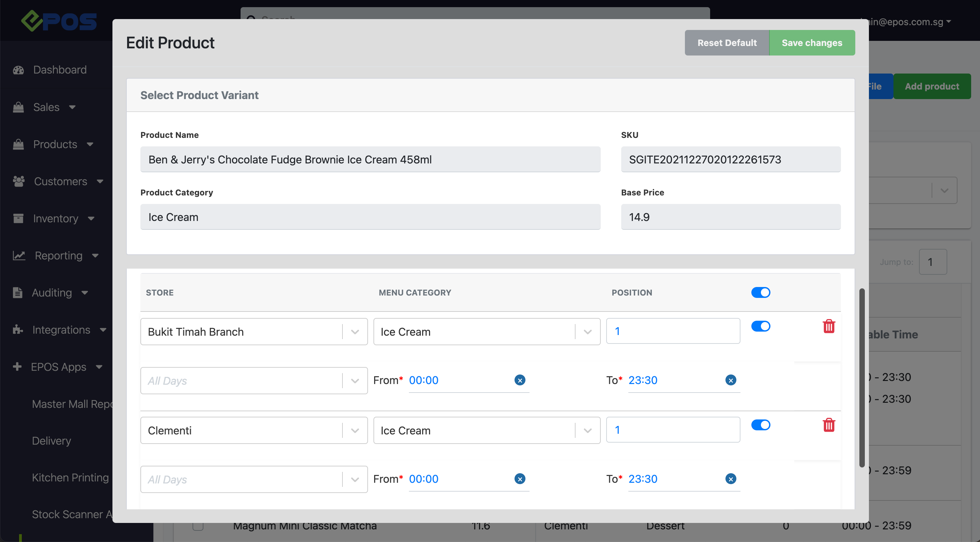Click the Auditing document icon
Viewport: 980px width, 542px height.
pos(17,293)
